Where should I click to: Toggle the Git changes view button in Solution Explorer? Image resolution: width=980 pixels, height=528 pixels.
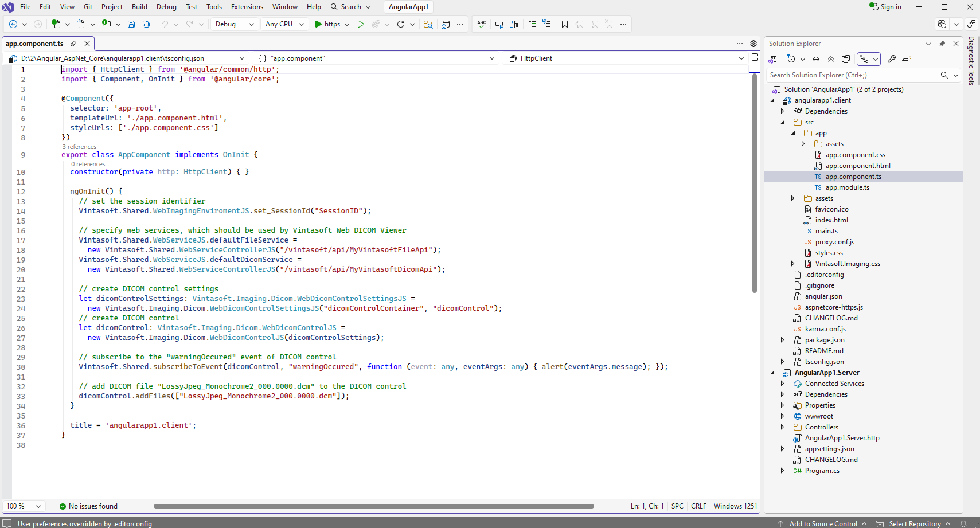point(864,59)
